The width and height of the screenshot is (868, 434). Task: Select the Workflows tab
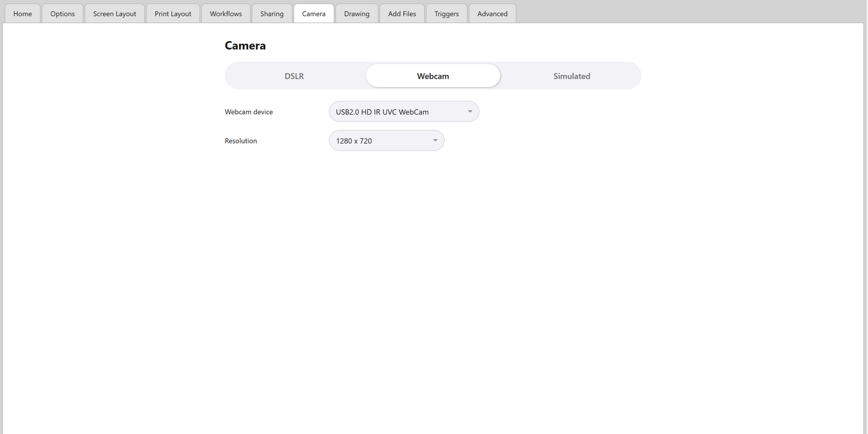tap(226, 13)
